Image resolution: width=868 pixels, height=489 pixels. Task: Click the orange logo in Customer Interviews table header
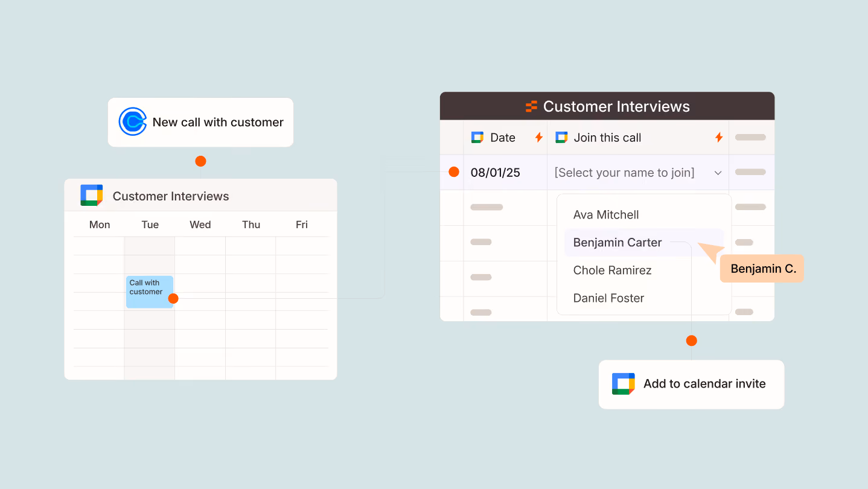tap(531, 107)
